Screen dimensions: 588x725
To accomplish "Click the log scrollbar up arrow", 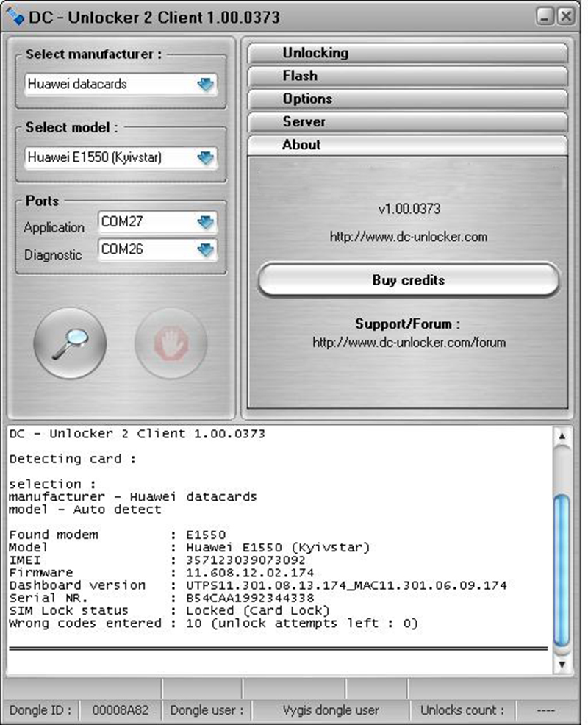I will click(562, 436).
